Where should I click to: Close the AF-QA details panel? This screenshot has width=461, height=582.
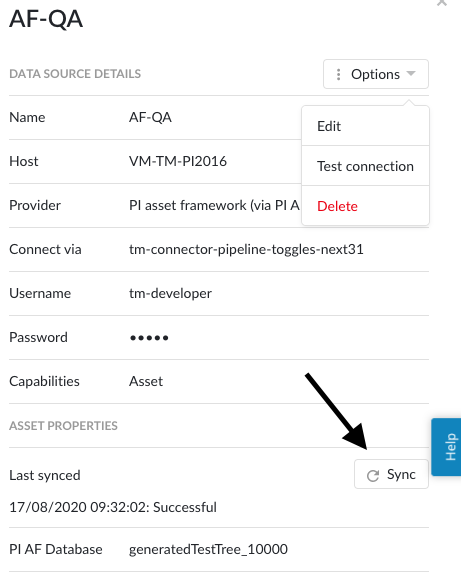tap(442, 3)
